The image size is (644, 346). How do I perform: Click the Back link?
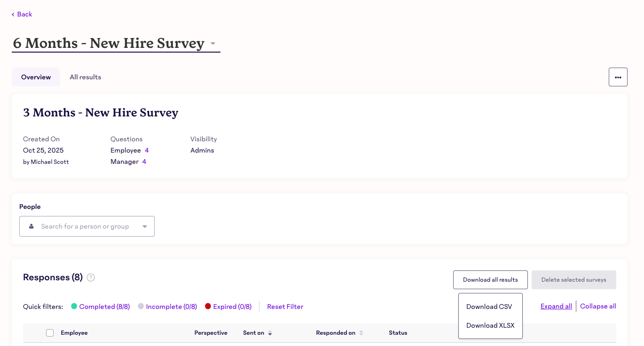[22, 14]
